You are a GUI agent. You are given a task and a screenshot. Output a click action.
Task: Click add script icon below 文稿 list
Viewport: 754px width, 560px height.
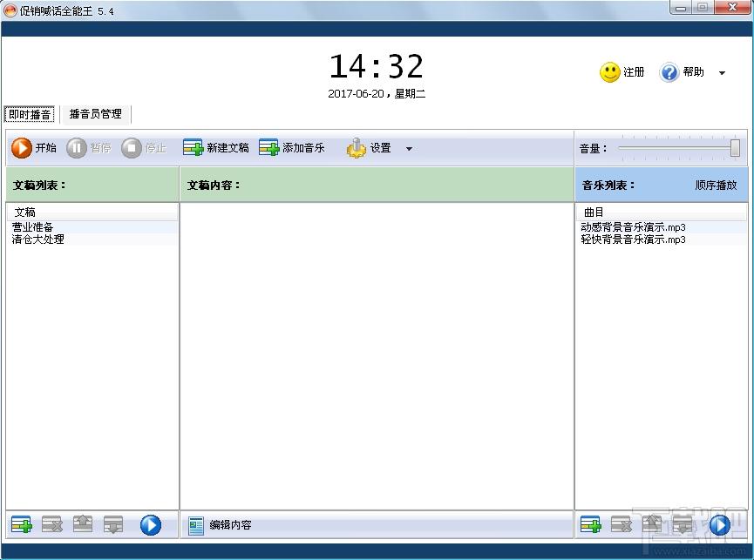[22, 524]
